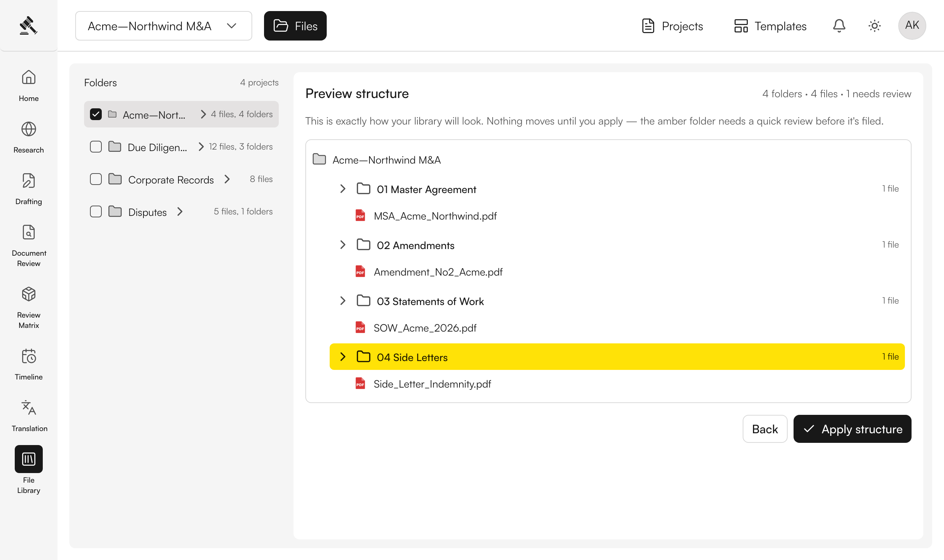Open Side_Letter_Indemnity.pdf file
Image resolution: width=944 pixels, height=560 pixels.
point(432,384)
